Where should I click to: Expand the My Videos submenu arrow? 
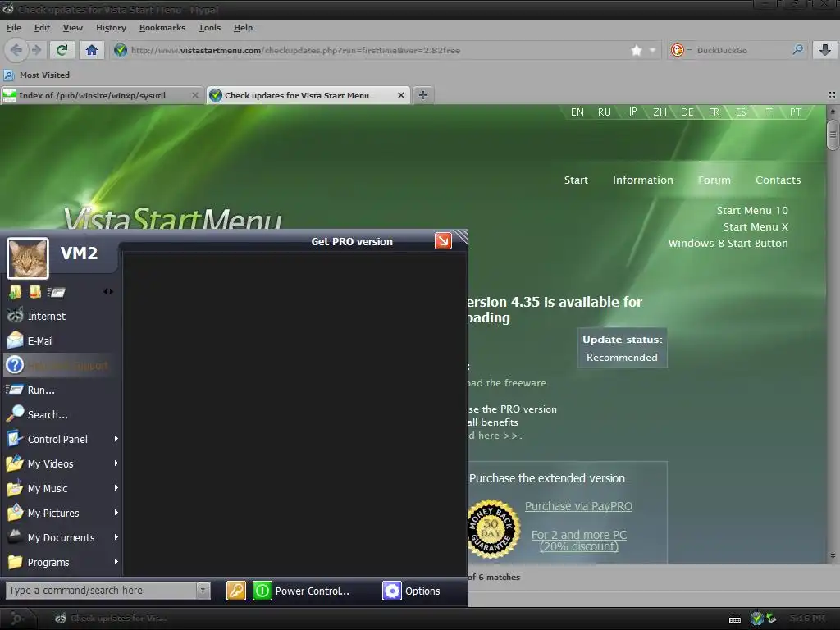pyautogui.click(x=116, y=463)
